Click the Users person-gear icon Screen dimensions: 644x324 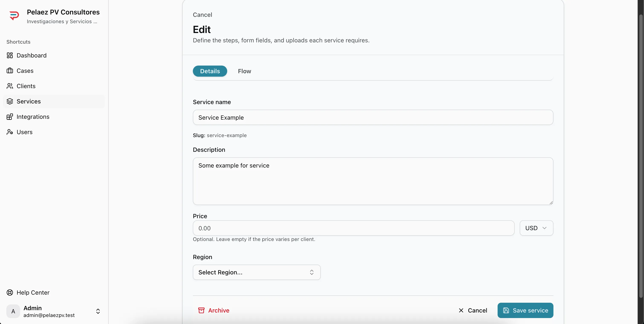pyautogui.click(x=10, y=132)
